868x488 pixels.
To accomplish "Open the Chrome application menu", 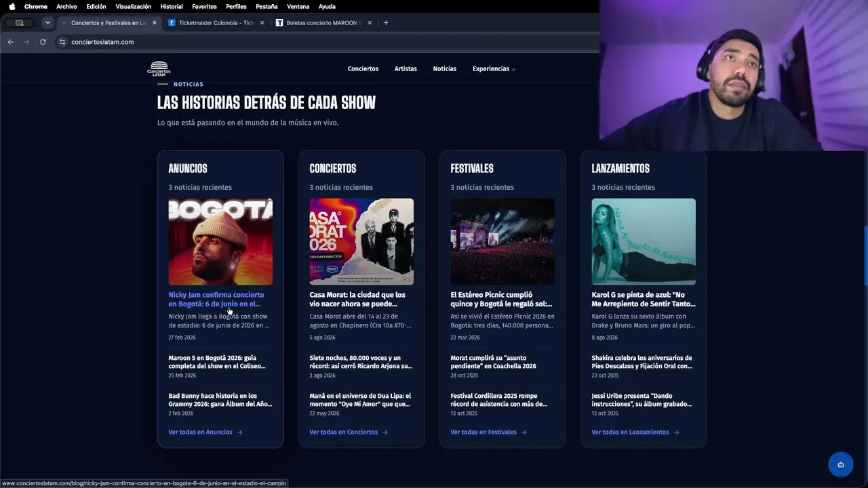I will [x=36, y=6].
